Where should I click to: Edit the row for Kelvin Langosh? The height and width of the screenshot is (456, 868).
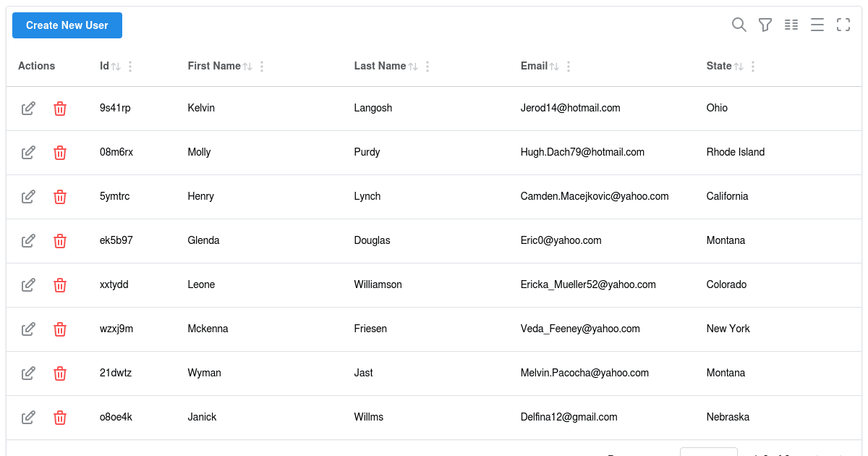point(28,109)
